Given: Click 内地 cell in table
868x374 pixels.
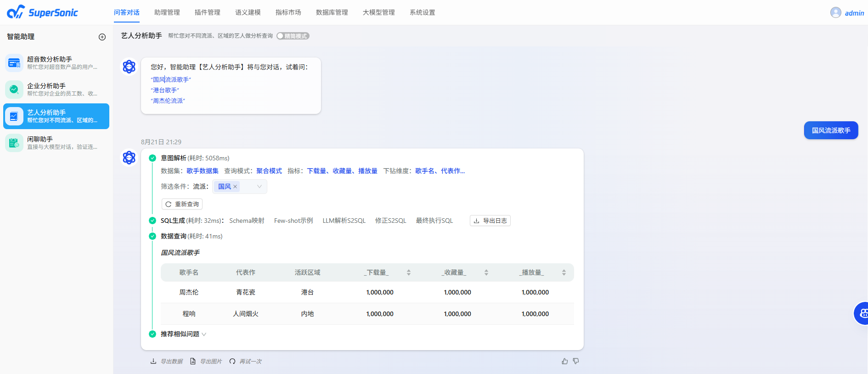Looking at the screenshot, I should (x=307, y=314).
